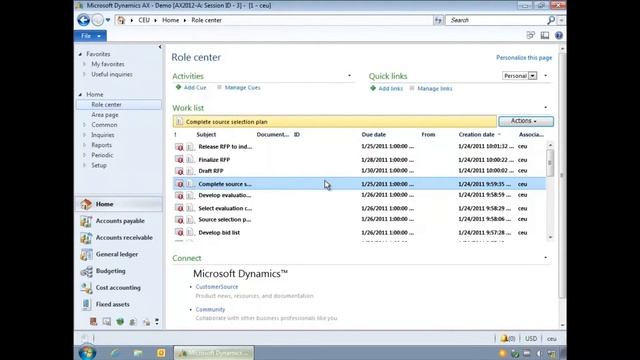Expand the Periodic node
Image resolution: width=640 pixels, height=360 pixels.
(x=84, y=155)
